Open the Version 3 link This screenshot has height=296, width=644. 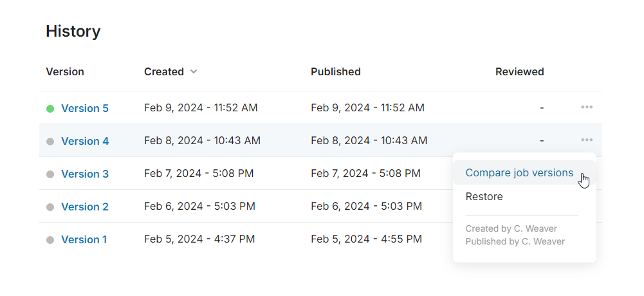[x=85, y=174]
